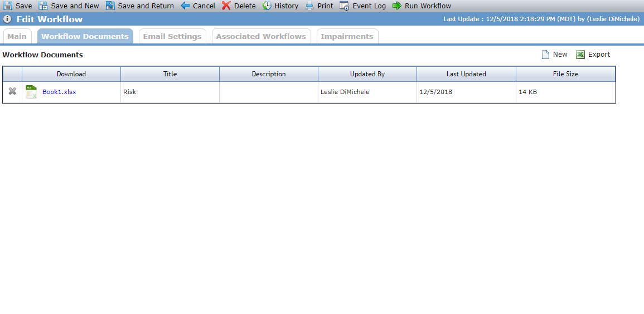Sort by the Download column header
The width and height of the screenshot is (644, 314).
pyautogui.click(x=71, y=74)
